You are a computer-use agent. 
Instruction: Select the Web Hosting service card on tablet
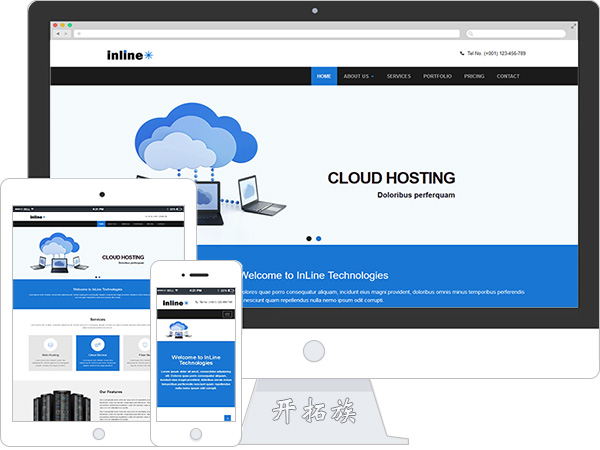(x=51, y=353)
